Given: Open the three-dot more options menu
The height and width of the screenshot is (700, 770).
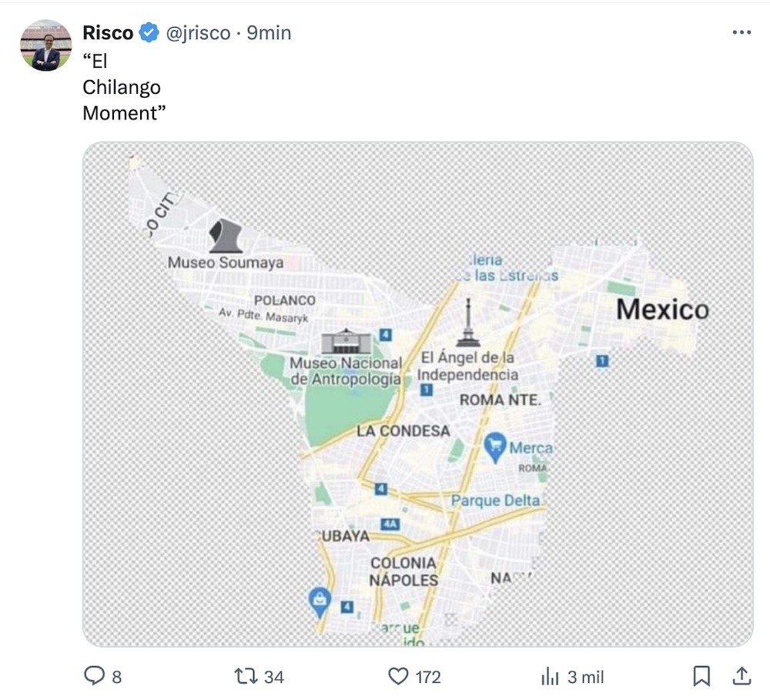Looking at the screenshot, I should pyautogui.click(x=741, y=32).
